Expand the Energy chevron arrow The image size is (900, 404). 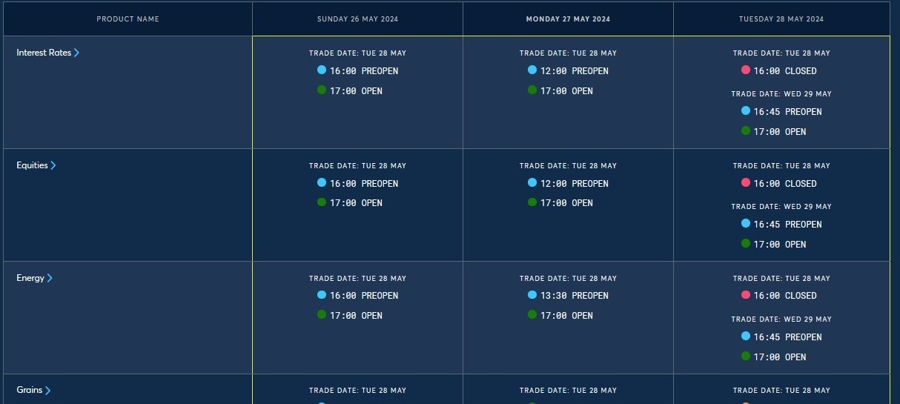[x=49, y=278]
